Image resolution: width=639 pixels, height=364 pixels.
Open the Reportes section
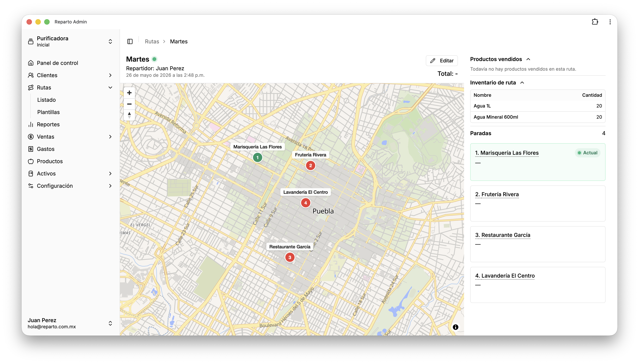[48, 124]
